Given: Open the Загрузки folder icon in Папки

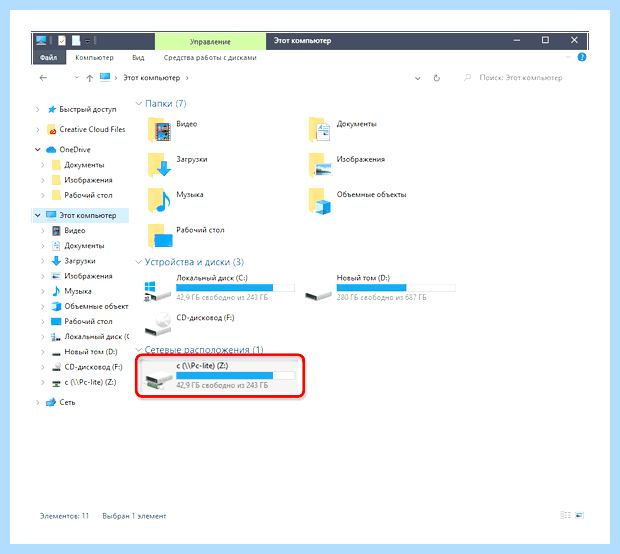Looking at the screenshot, I should tap(159, 165).
